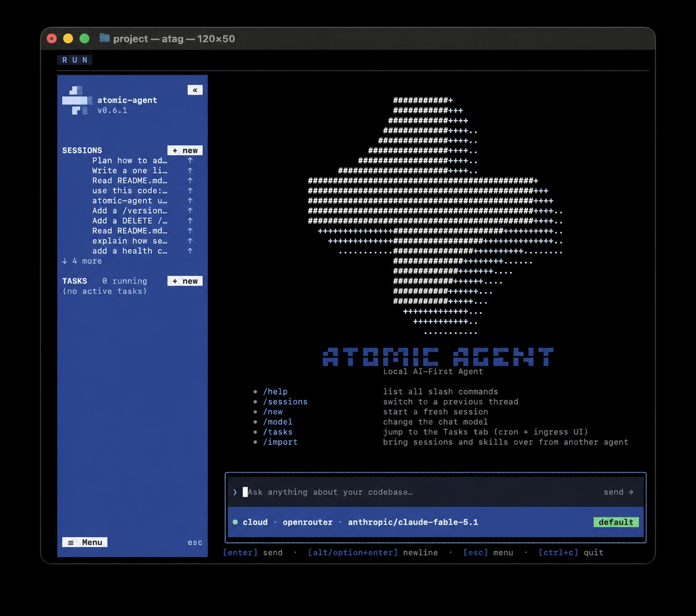The height and width of the screenshot is (616, 696).
Task: Click arrow beside 'Write a one li…' session
Action: 190,171
